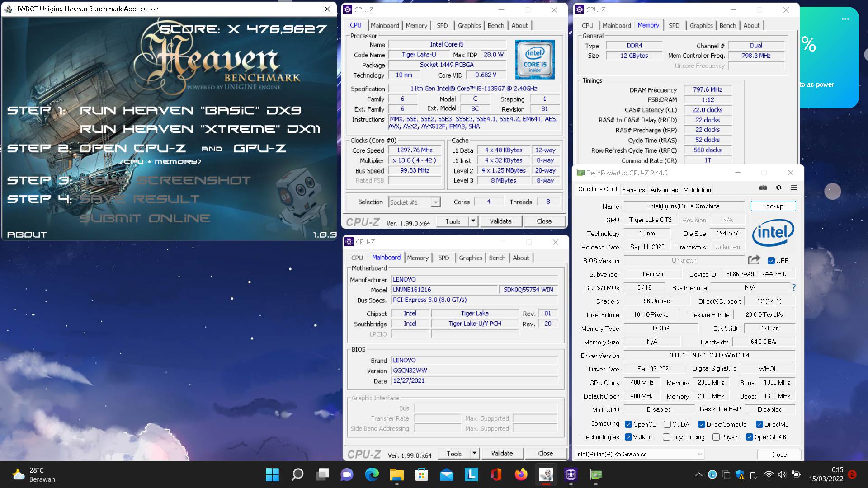Toggle the DirectCompute checkbox
This screenshot has height=488, width=868.
click(701, 424)
